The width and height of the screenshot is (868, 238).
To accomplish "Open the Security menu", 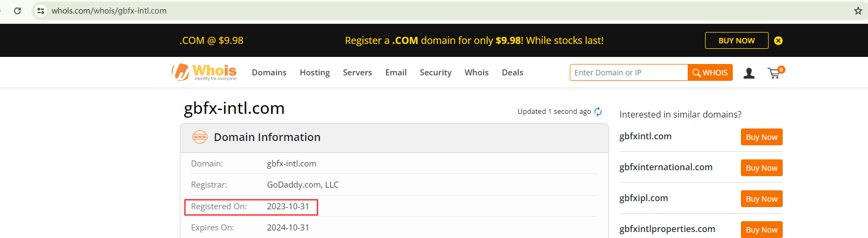I will click(436, 73).
